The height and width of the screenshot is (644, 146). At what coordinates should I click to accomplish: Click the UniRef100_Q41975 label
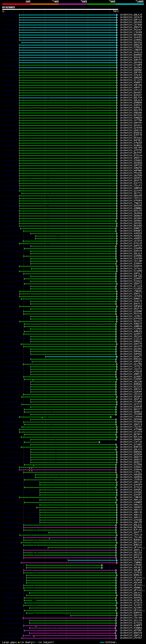pyautogui.click(x=131, y=347)
